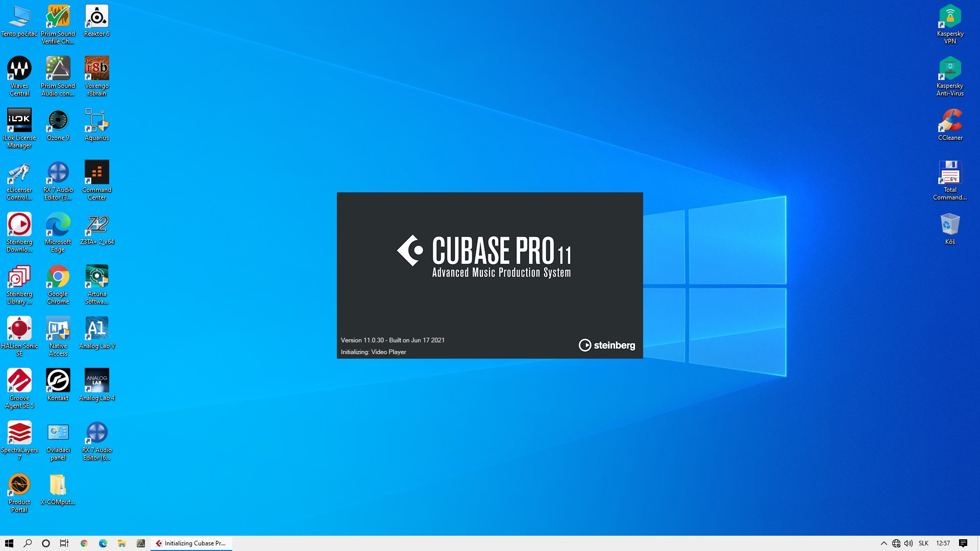Image resolution: width=980 pixels, height=551 pixels.
Task: Select Prism Sound Audio control shortcut
Action: point(58,77)
